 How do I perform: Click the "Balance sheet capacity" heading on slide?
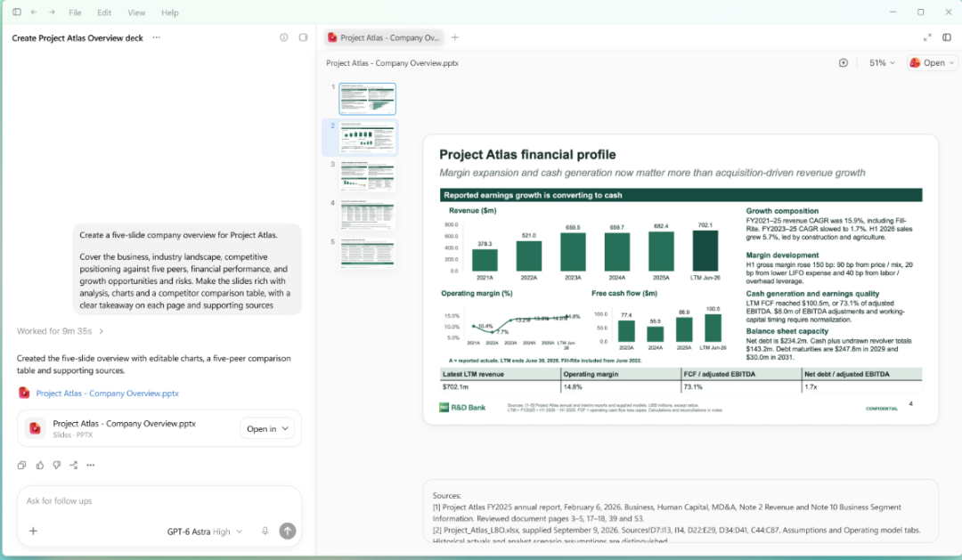(787, 331)
